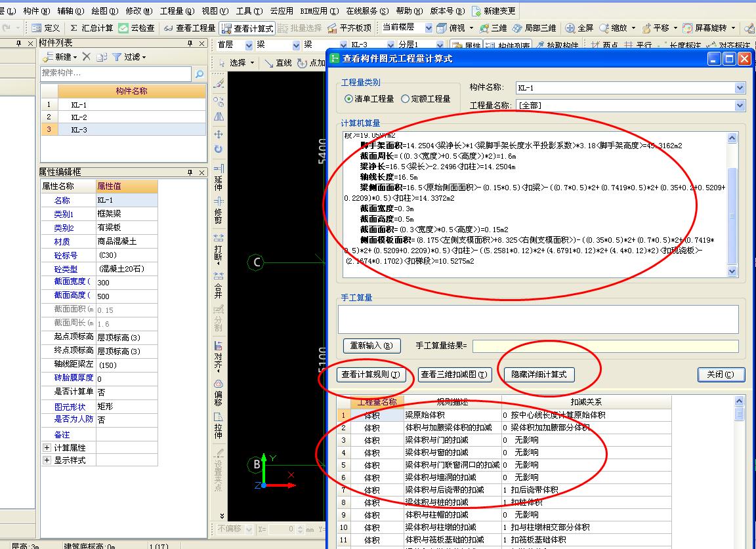Open 当前楼层 floor dropdown
756x549 pixels.
[x=429, y=28]
